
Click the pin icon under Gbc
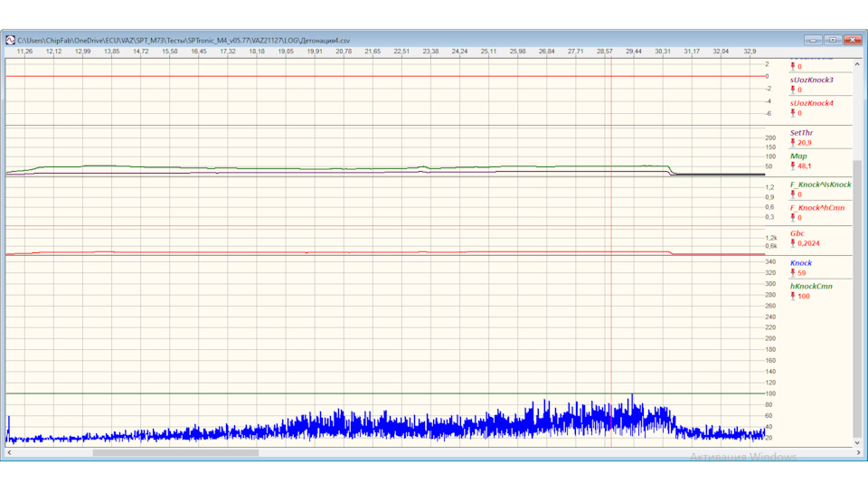pyautogui.click(x=793, y=242)
